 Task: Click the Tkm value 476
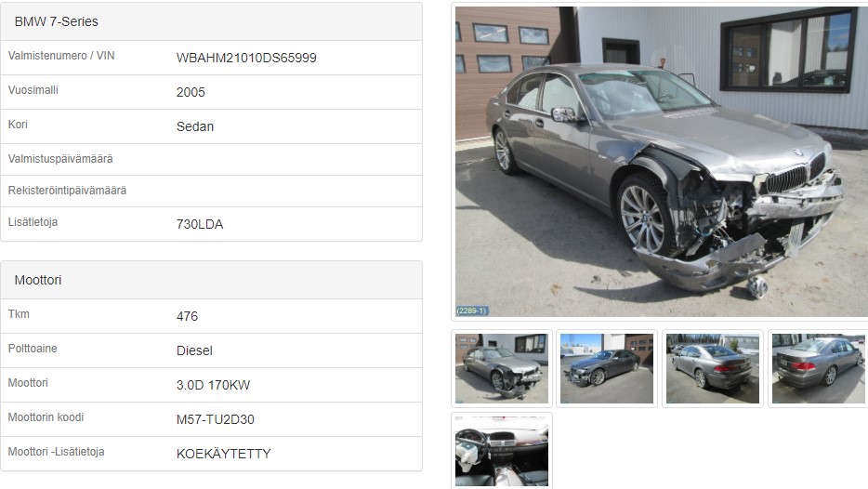[187, 316]
